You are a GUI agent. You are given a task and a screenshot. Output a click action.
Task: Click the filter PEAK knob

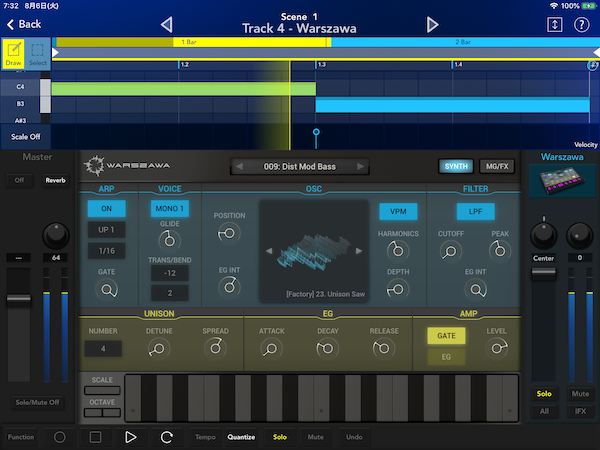pos(500,251)
